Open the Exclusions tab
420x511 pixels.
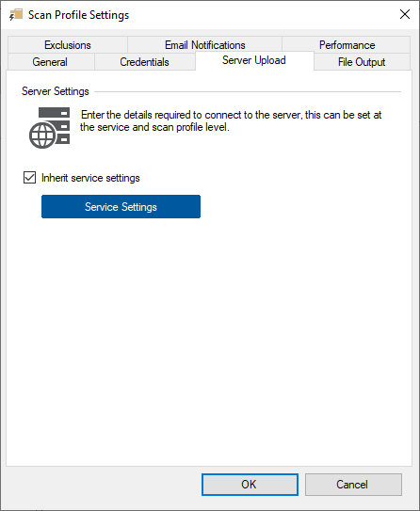point(68,44)
